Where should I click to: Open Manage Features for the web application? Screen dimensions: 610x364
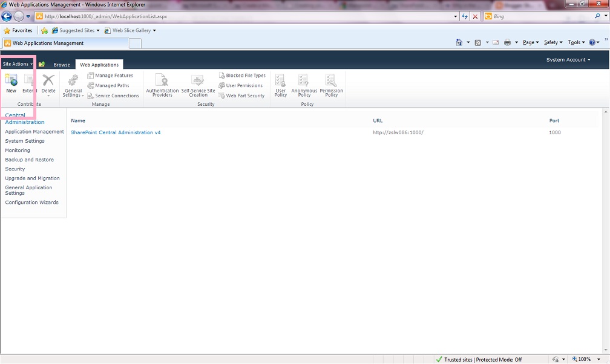(113, 75)
